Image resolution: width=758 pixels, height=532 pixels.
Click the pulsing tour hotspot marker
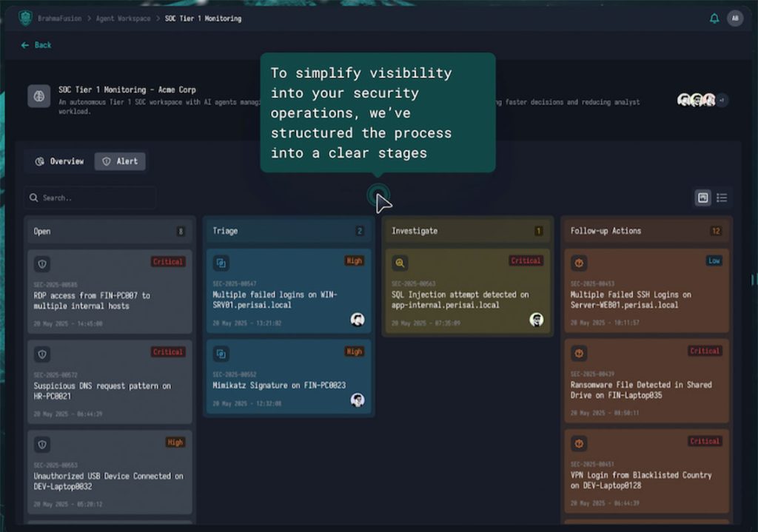378,195
